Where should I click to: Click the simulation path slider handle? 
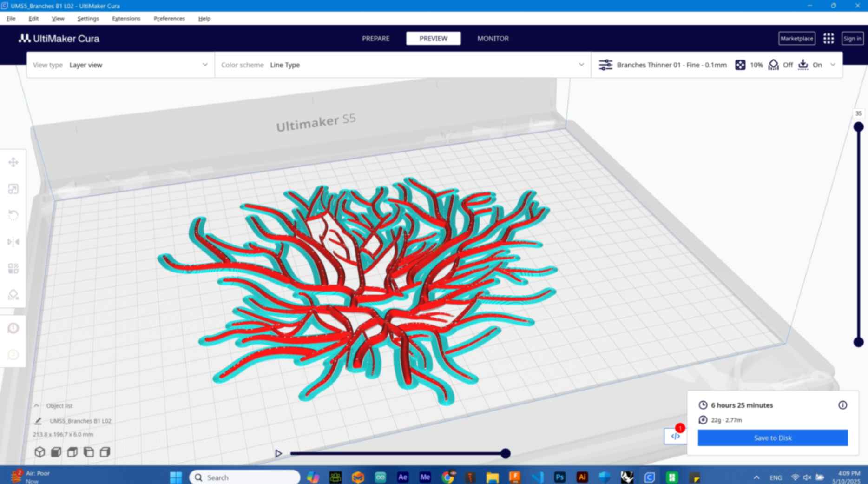click(505, 453)
